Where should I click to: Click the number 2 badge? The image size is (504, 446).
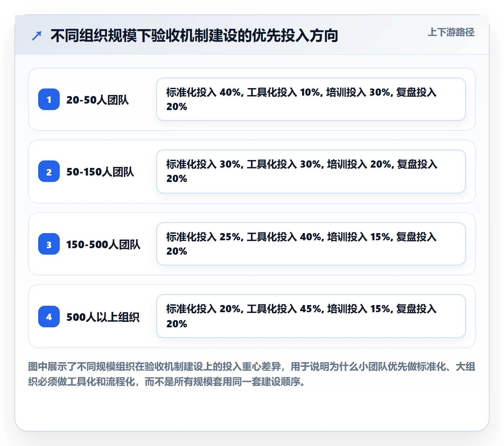(x=49, y=171)
